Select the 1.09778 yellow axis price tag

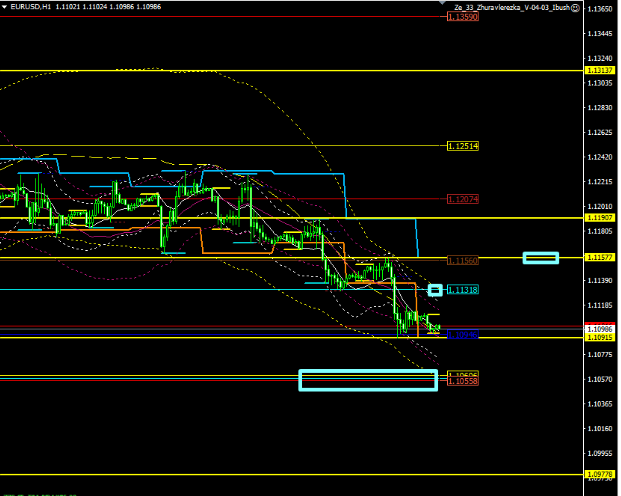(601, 474)
